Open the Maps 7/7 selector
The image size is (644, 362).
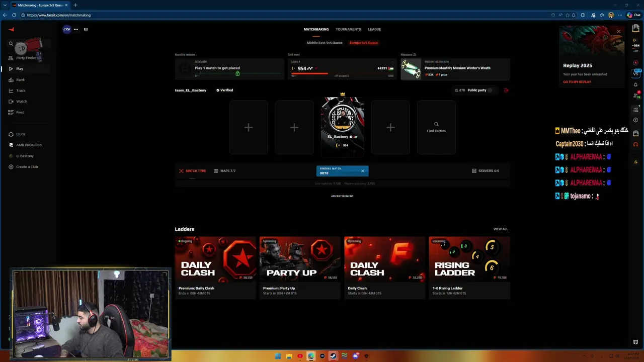pos(224,171)
